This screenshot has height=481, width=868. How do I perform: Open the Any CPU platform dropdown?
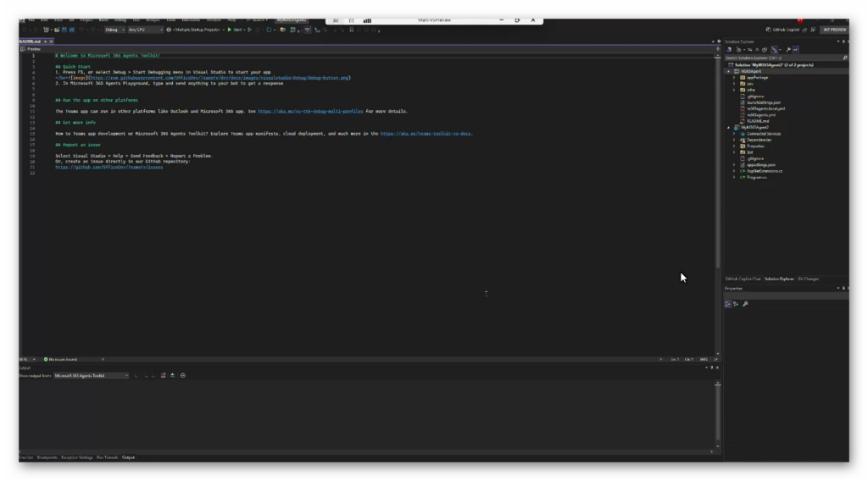146,30
